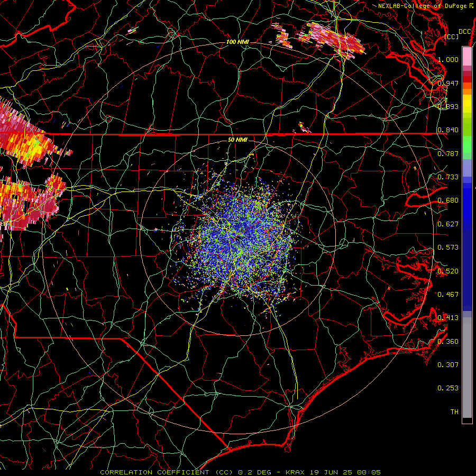The width and height of the screenshot is (476, 476).
Task: Click the 0.360 scale value
Action: (448, 342)
